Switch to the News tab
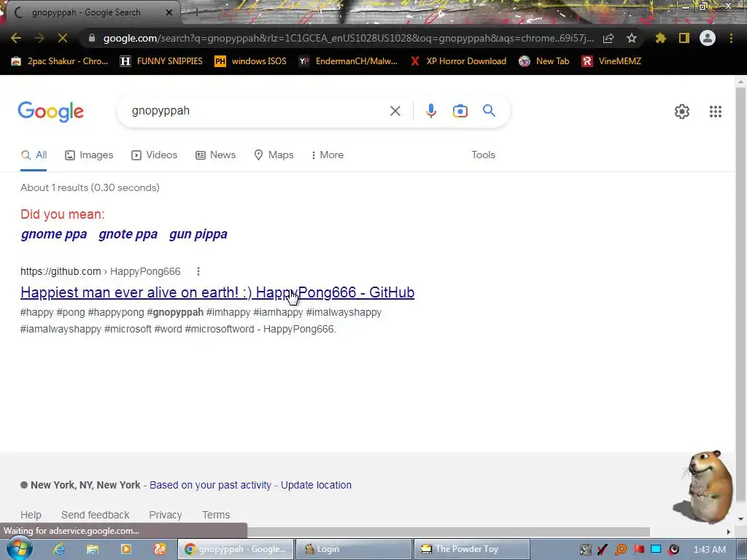The width and height of the screenshot is (747, 560). pyautogui.click(x=215, y=155)
